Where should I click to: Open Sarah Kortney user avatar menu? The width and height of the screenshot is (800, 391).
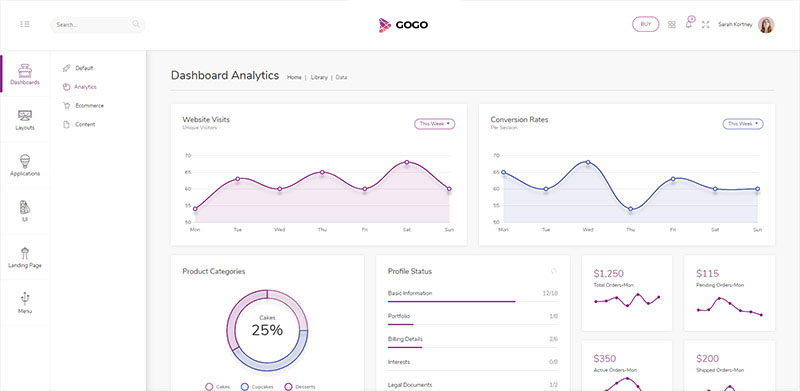pos(766,25)
